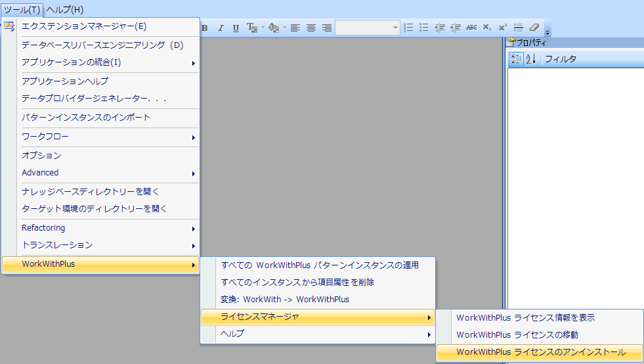
Task: Click the text color swatch icon
Action: pos(251,28)
